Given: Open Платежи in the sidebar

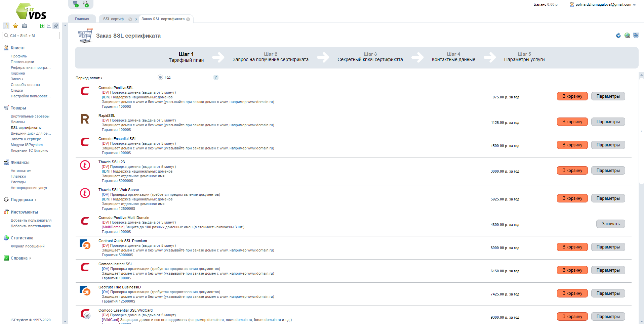Looking at the screenshot, I should click(18, 176).
